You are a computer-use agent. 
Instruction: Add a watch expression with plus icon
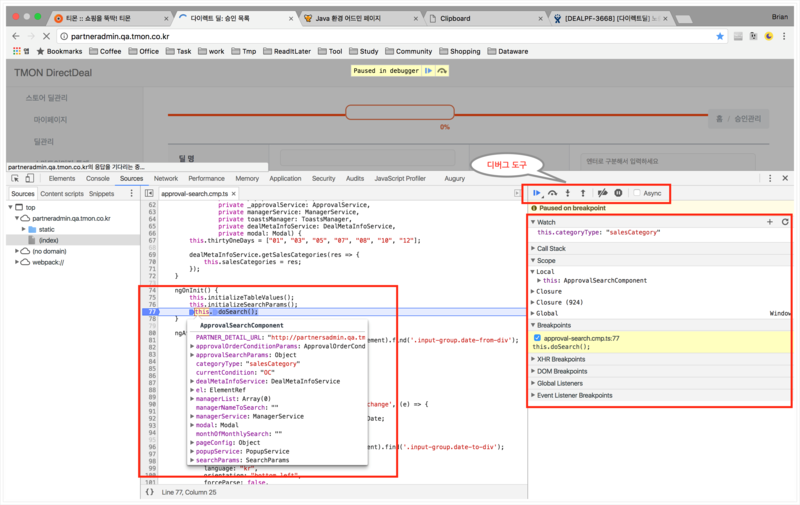[770, 222]
